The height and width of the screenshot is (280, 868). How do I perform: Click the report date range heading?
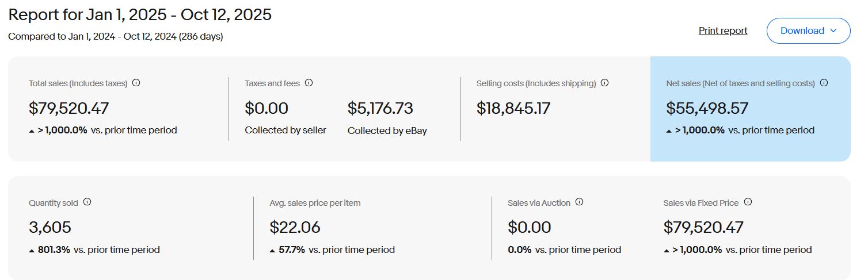click(x=140, y=14)
